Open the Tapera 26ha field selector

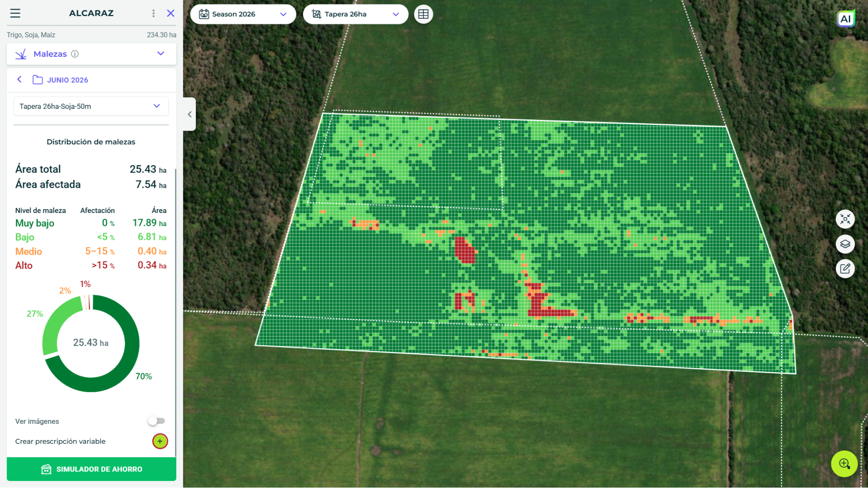coord(356,14)
